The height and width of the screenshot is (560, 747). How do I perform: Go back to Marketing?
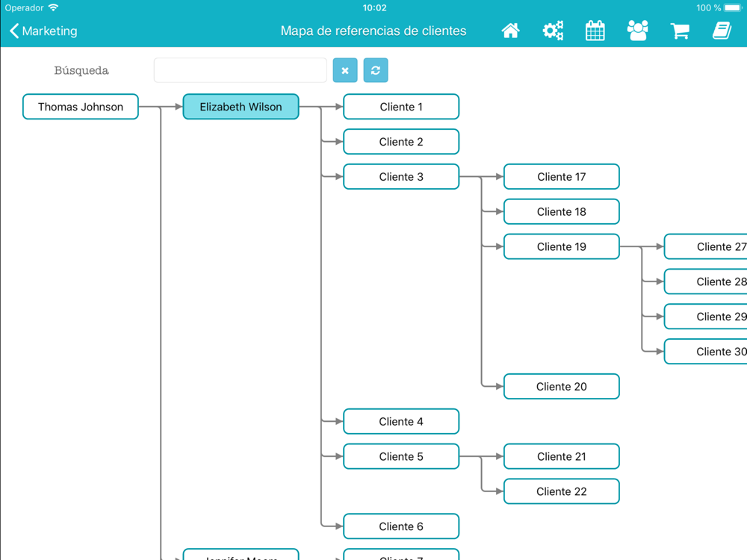43,31
